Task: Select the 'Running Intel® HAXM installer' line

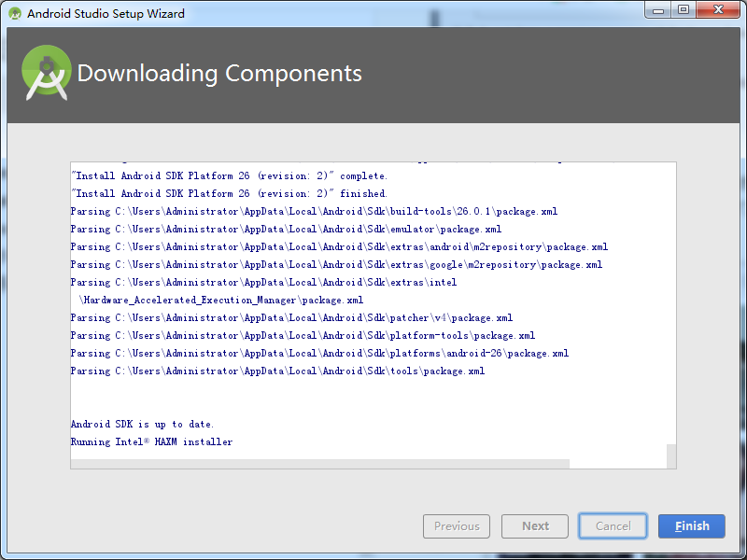Action: coord(151,441)
